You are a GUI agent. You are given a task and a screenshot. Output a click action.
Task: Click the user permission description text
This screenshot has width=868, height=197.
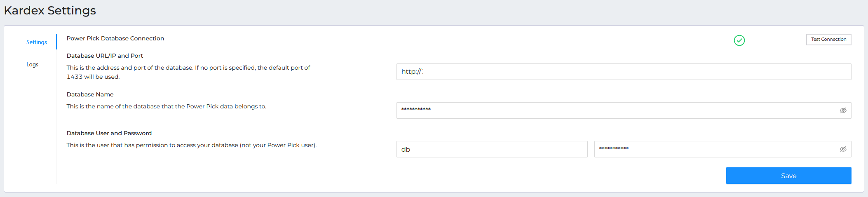(192, 145)
